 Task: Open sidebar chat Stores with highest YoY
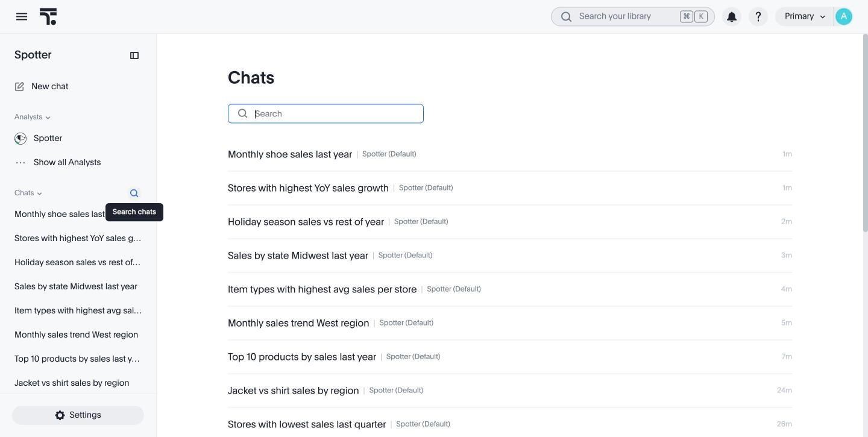[x=78, y=239]
